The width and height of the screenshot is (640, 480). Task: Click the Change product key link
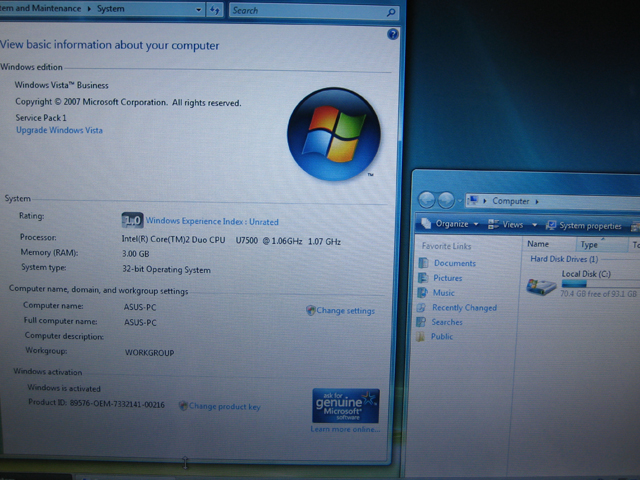click(x=224, y=407)
